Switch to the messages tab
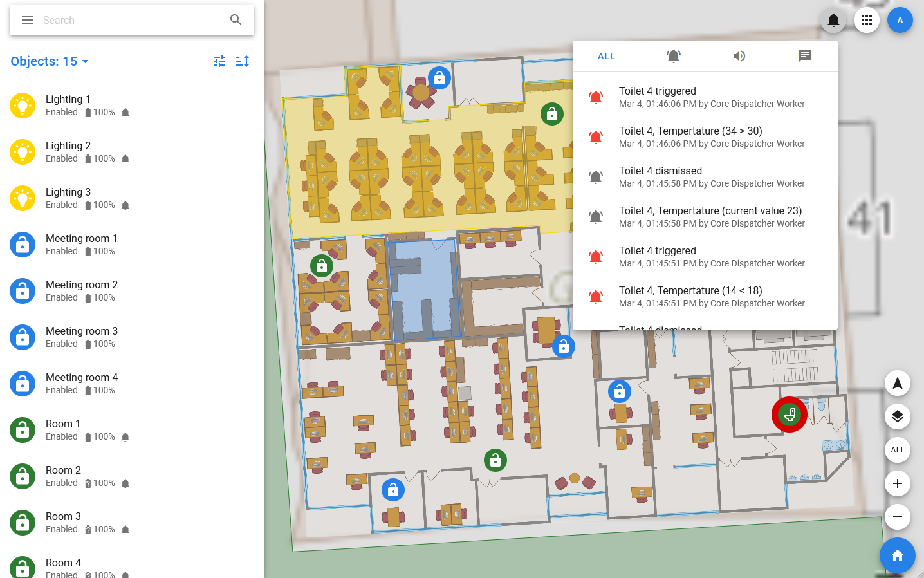Screen dimensions: 924x578 coord(804,56)
